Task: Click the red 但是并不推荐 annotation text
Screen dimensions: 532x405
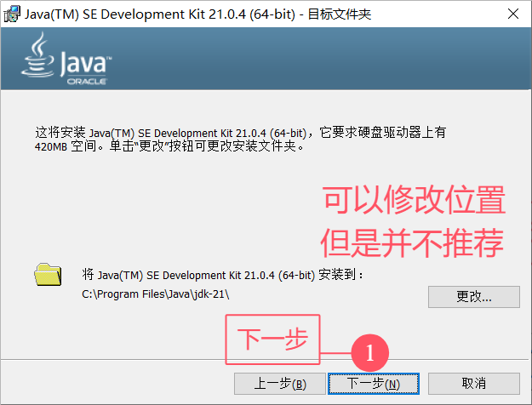Action: click(x=414, y=242)
